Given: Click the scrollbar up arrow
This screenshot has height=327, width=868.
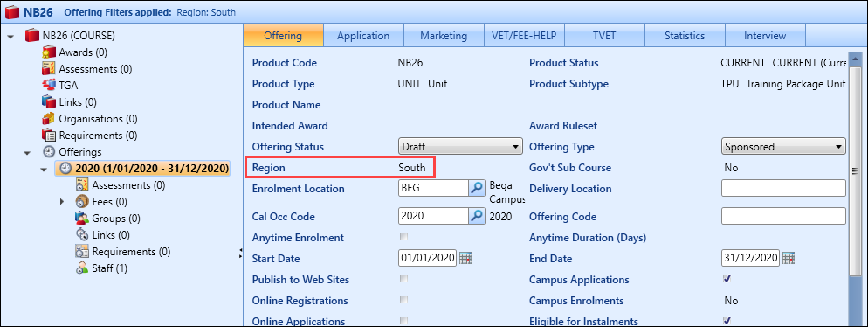Looking at the screenshot, I should (x=855, y=59).
